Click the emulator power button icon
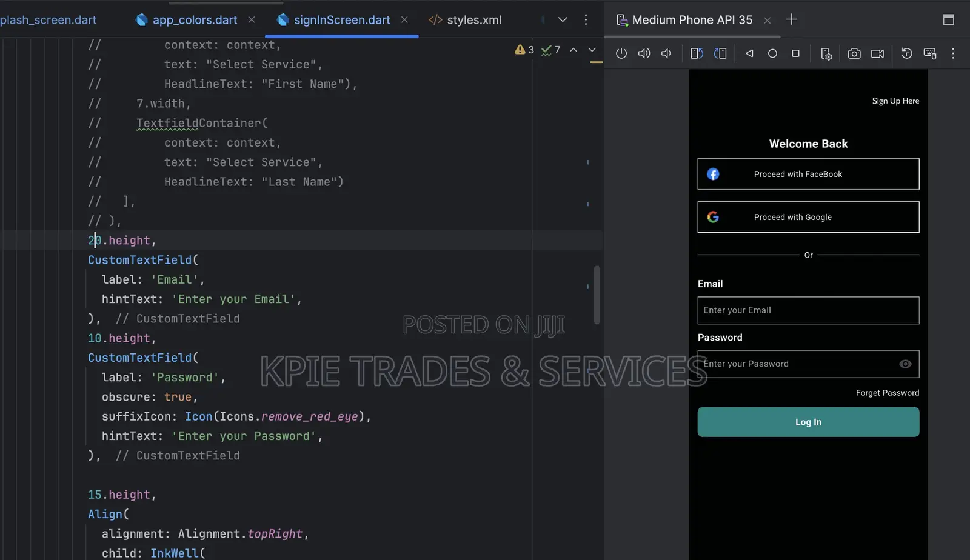 tap(621, 53)
